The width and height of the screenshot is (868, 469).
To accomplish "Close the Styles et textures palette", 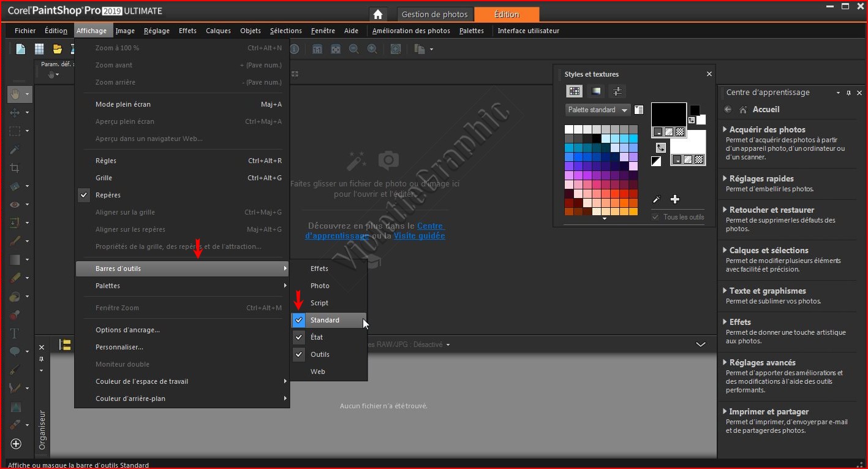I will coord(709,74).
